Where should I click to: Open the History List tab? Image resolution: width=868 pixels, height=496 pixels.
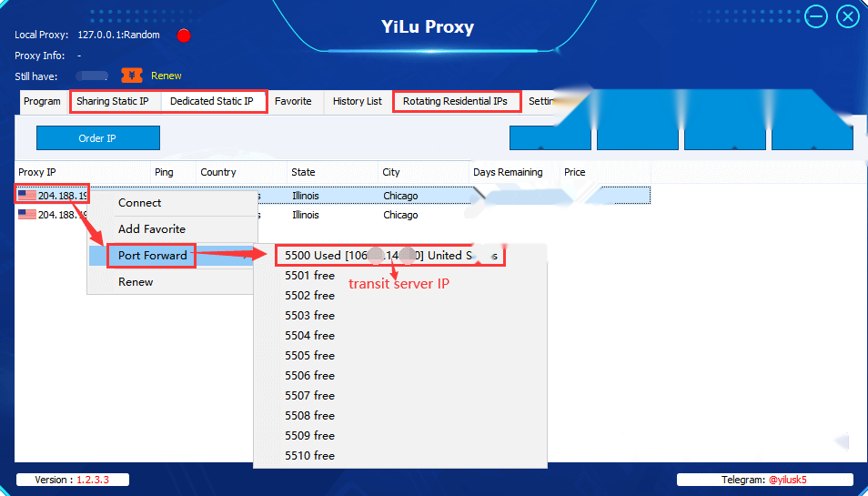click(357, 101)
